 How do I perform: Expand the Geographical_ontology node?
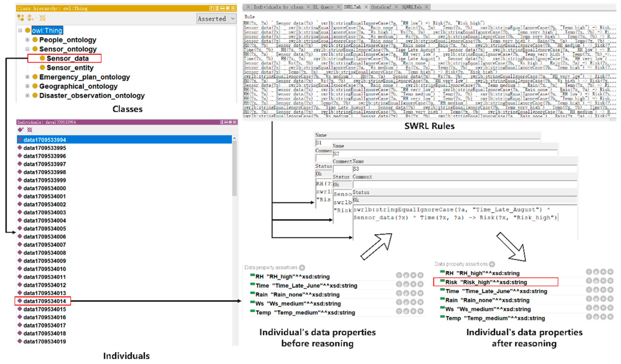click(x=27, y=86)
